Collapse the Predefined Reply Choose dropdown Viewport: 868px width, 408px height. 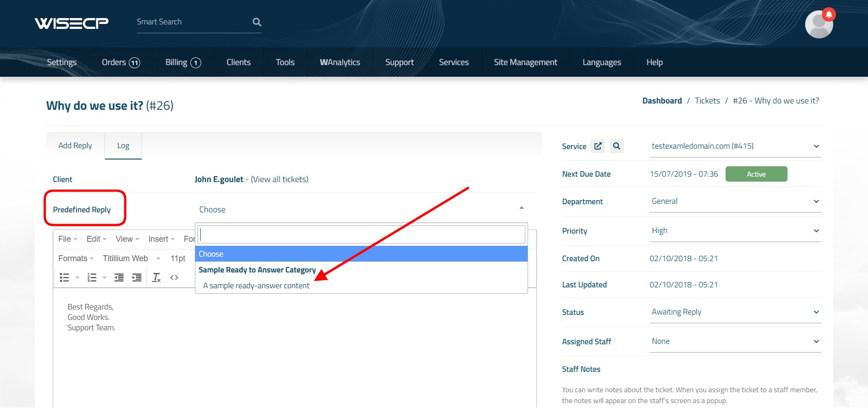click(361, 210)
